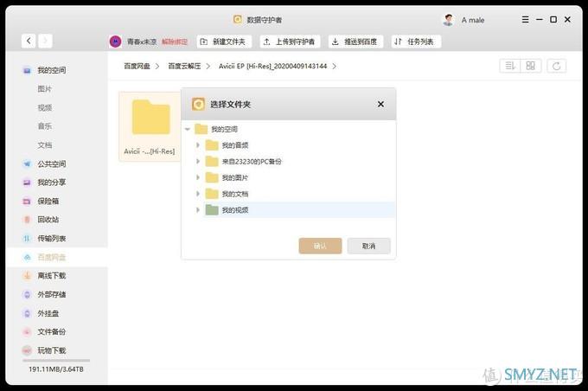This screenshot has width=588, height=391.
Task: Click Avicii EP [Hi-Res] breadcrumb
Action: pos(272,66)
